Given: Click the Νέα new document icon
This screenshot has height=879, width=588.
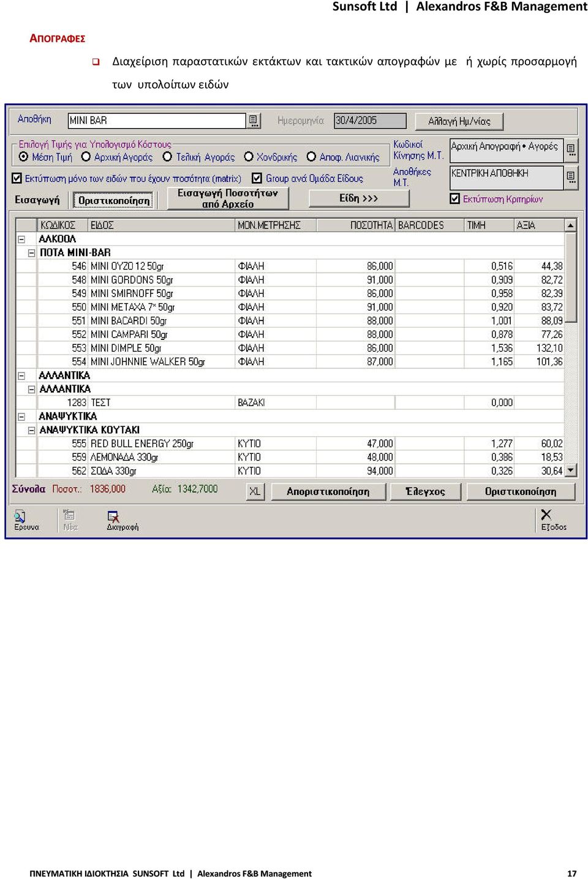Looking at the screenshot, I should point(70,516).
